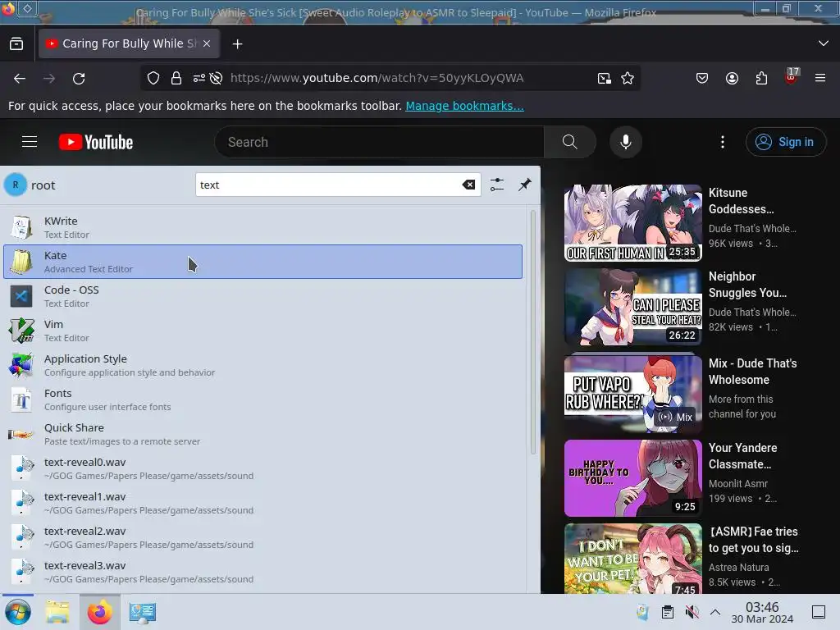Toggle muted volume tray icon
The height and width of the screenshot is (630, 840).
point(692,612)
